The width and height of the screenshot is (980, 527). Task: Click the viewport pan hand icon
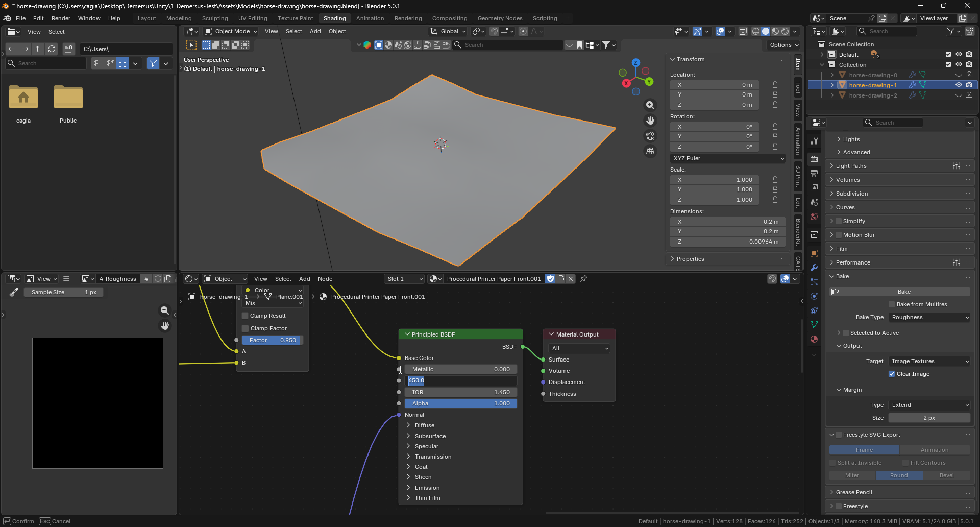pos(650,121)
